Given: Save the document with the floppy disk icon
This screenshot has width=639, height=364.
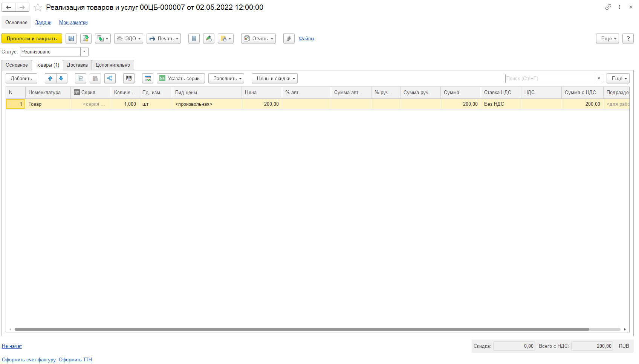Looking at the screenshot, I should 71,38.
